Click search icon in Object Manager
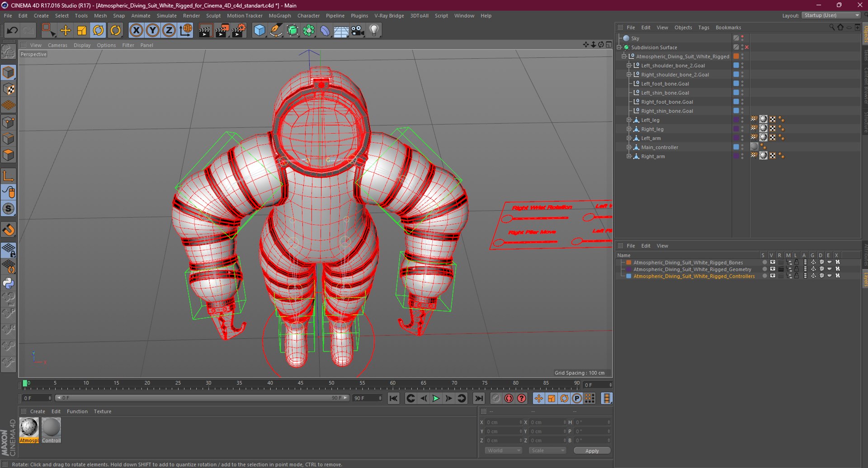This screenshot has height=468, width=868. click(x=832, y=28)
